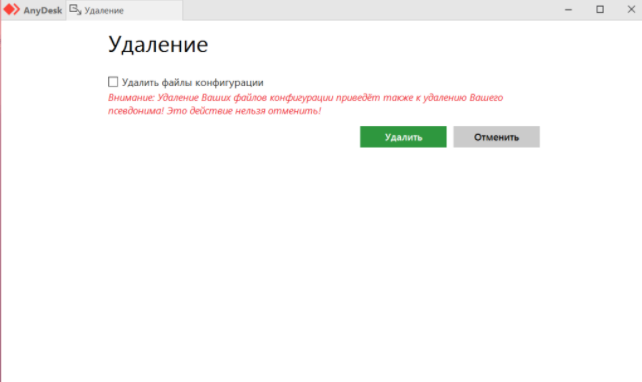Tick the Удалить файлы конфигурации checkbox box

(x=113, y=82)
